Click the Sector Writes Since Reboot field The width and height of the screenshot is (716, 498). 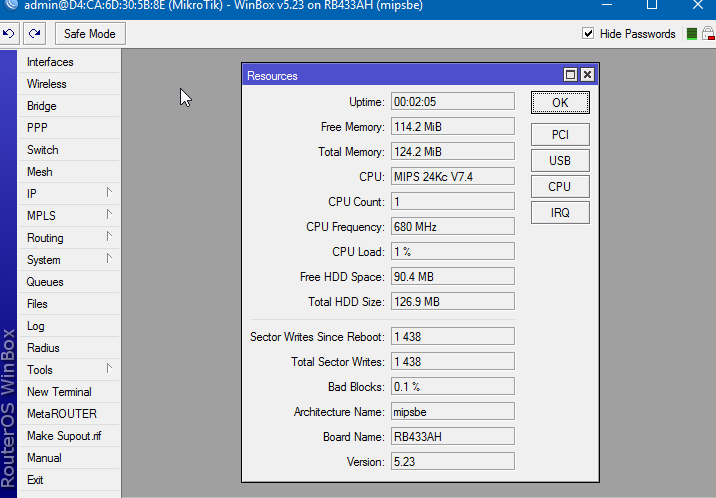point(453,336)
